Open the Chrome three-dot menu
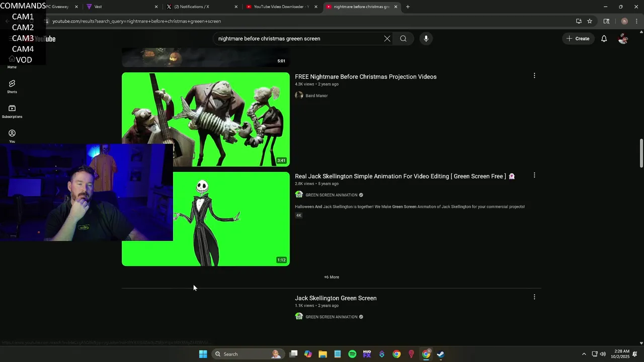644x362 pixels. pyautogui.click(x=636, y=21)
